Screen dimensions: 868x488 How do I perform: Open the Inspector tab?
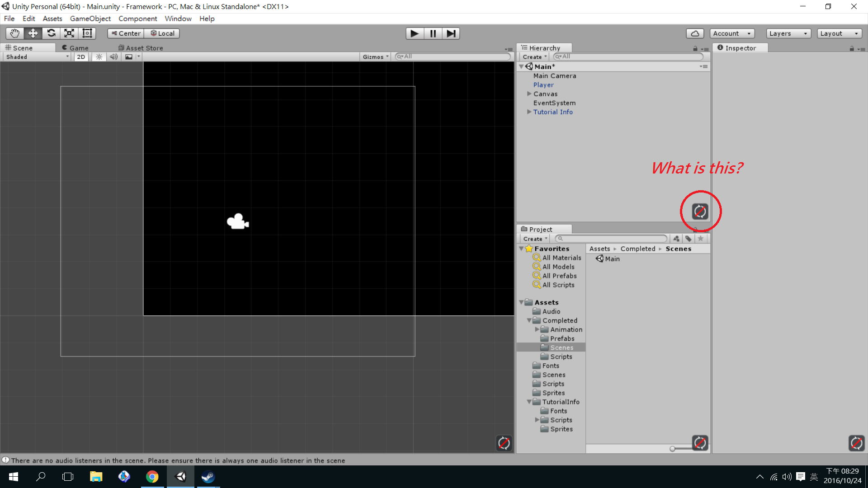740,48
